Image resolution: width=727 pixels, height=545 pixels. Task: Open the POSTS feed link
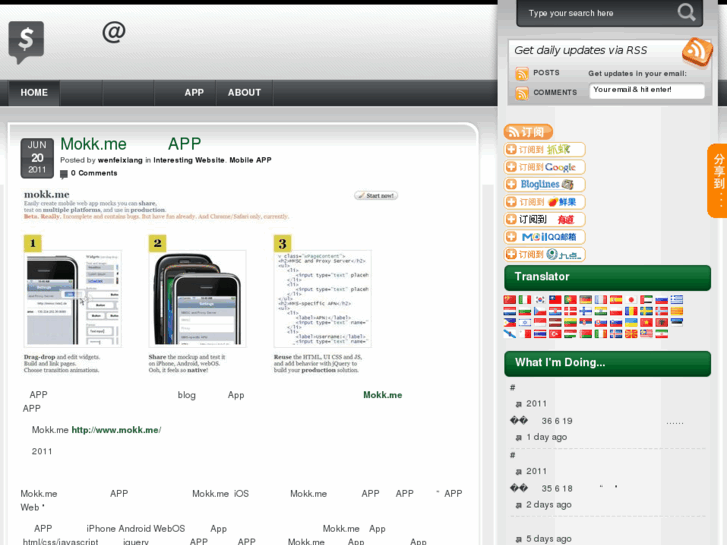tap(546, 73)
